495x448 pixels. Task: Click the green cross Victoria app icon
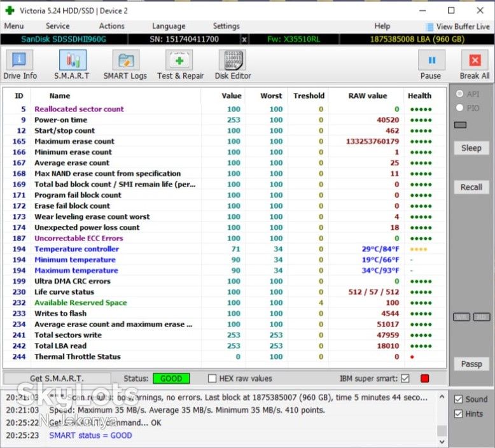(10, 10)
